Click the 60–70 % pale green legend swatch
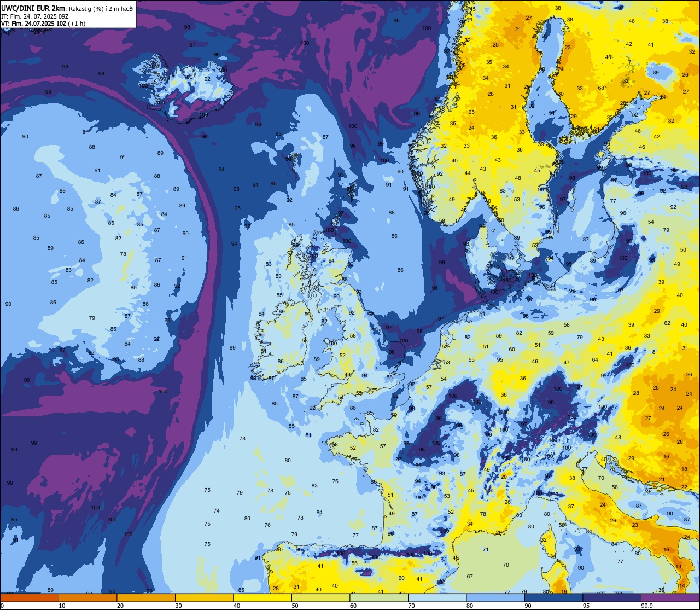Image resolution: width=700 pixels, height=610 pixels. point(379,597)
